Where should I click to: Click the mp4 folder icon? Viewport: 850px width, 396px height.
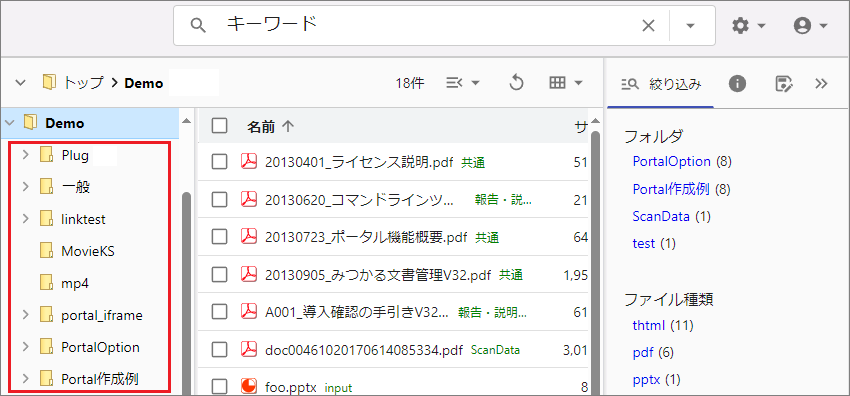pos(46,283)
